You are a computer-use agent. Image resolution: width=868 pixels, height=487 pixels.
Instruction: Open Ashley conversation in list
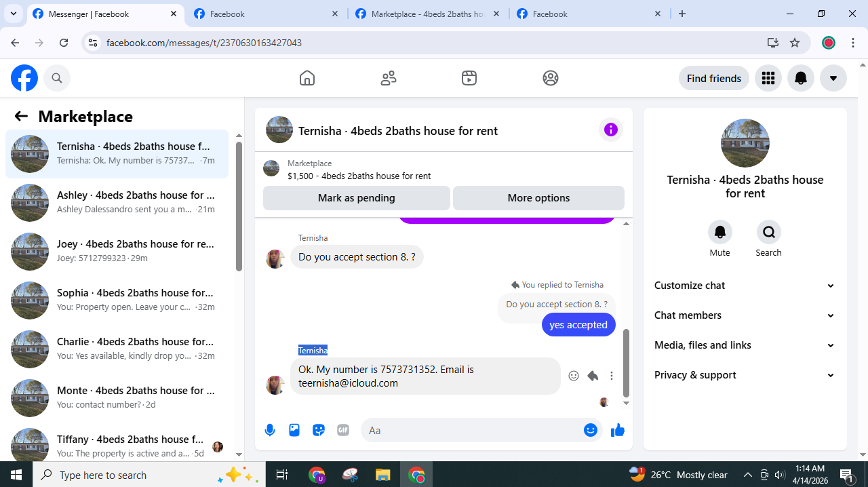pos(117,203)
